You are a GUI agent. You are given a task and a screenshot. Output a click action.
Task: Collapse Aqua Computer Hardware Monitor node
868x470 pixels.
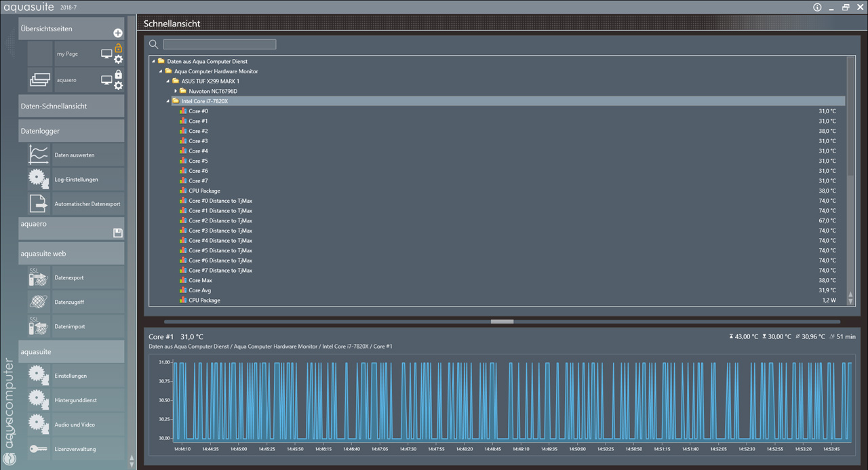click(x=161, y=71)
